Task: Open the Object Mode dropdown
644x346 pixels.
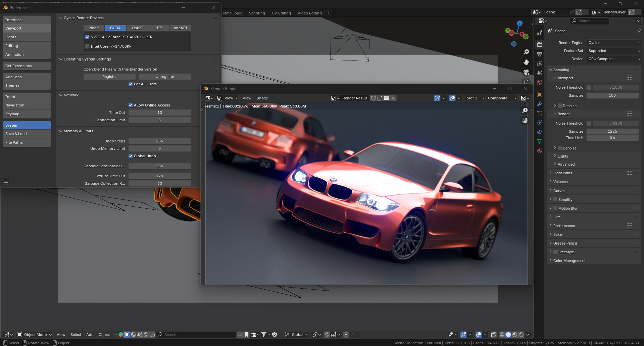Action: tap(35, 335)
